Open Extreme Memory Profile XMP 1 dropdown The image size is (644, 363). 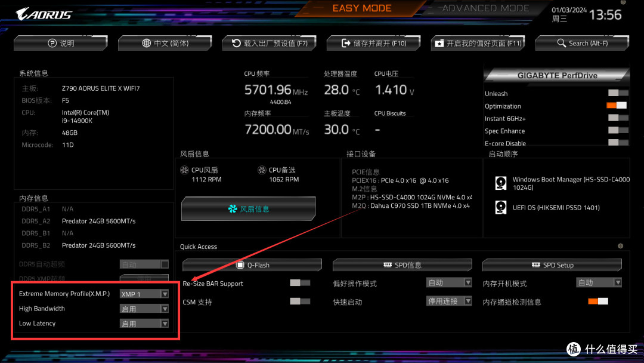click(x=144, y=294)
